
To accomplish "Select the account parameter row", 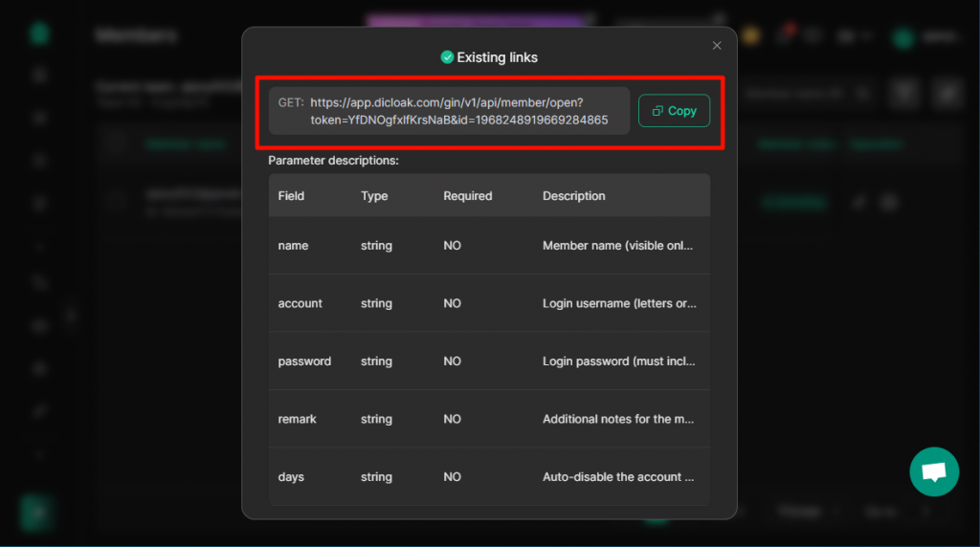I will pos(489,303).
